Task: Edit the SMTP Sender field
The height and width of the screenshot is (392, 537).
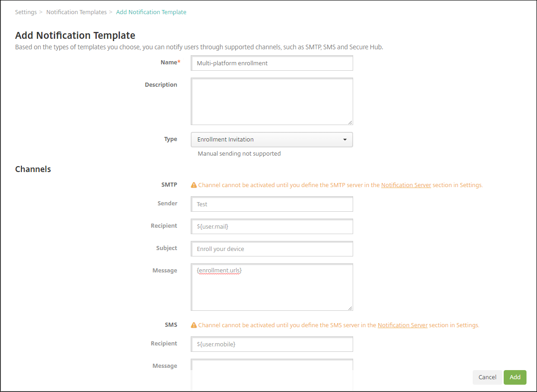Action: (271, 204)
